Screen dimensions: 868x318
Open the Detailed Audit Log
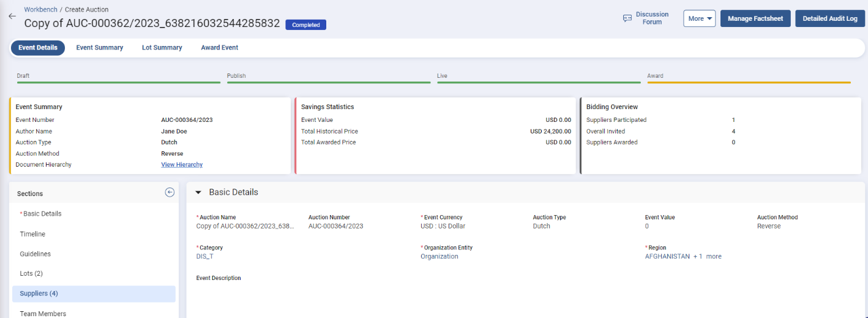829,18
